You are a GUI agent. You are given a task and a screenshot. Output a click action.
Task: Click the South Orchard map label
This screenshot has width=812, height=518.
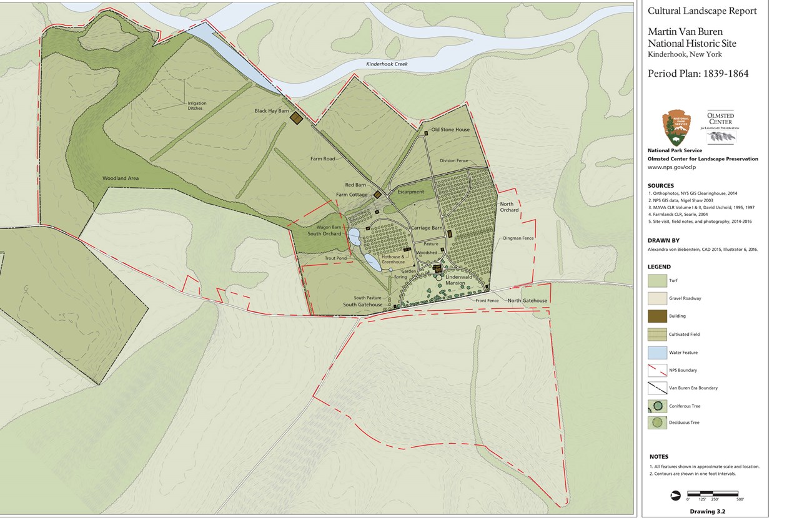pyautogui.click(x=324, y=234)
